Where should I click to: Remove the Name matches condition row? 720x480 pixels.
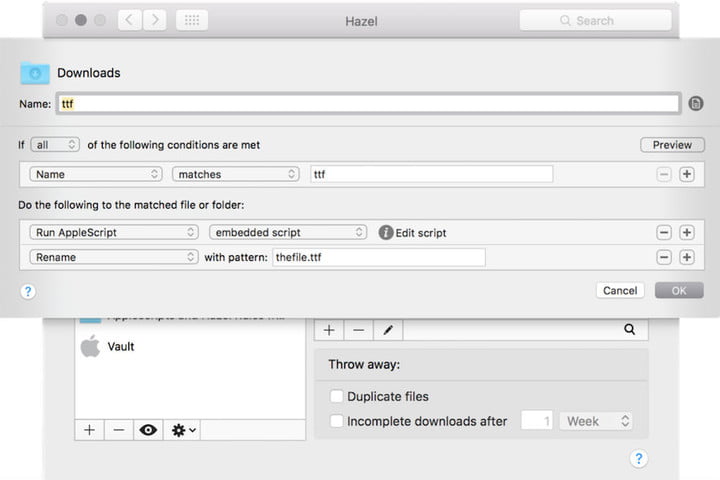tap(664, 175)
